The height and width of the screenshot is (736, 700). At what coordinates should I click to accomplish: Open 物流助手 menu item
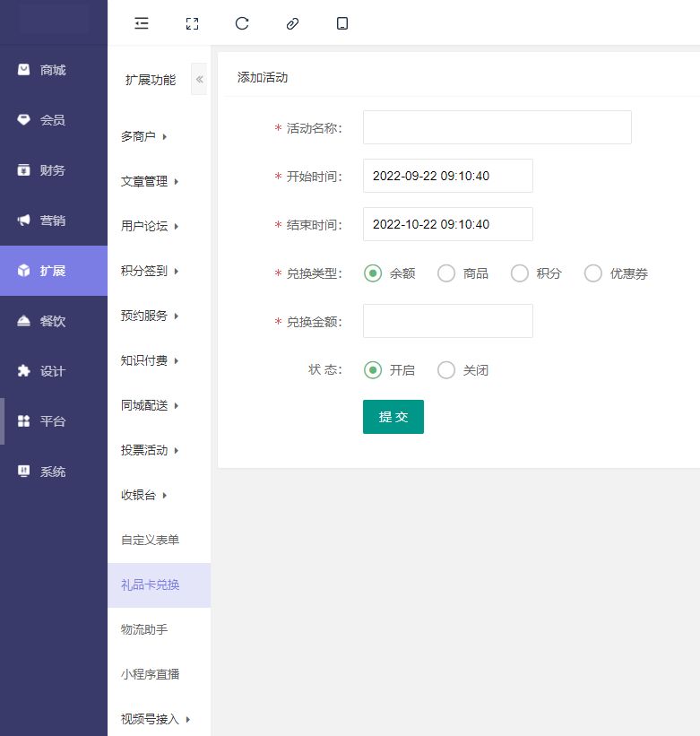tap(144, 629)
